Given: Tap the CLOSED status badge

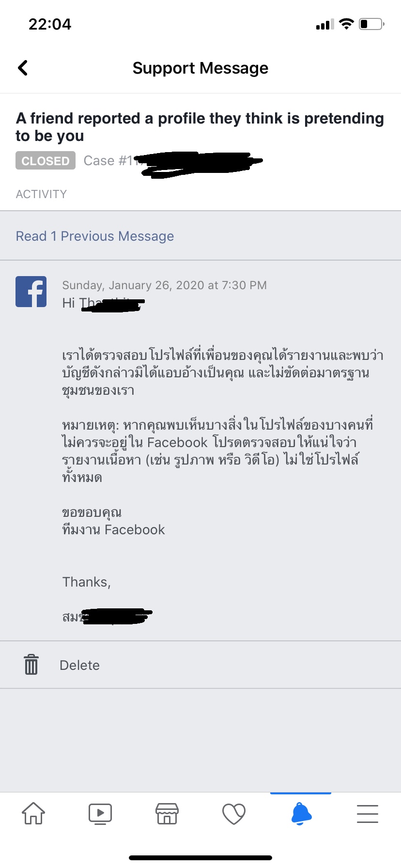Looking at the screenshot, I should [x=46, y=161].
